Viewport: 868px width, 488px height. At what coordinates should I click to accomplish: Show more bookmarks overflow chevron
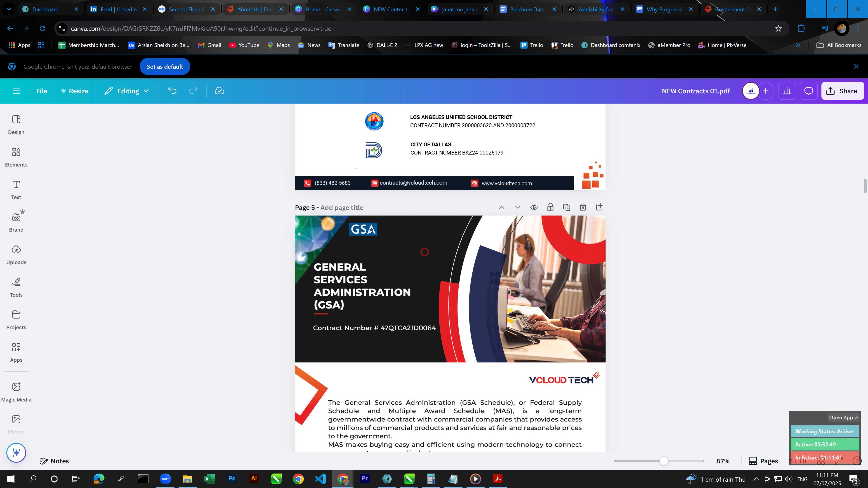click(798, 45)
